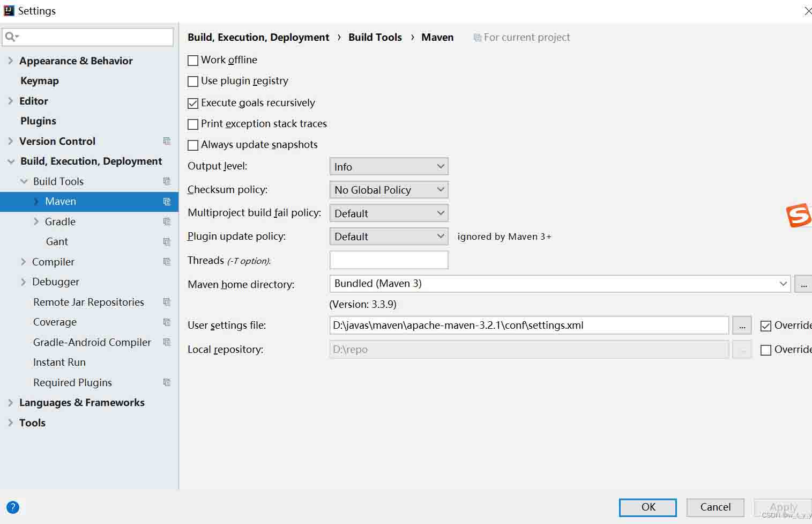Close the Settings dialog

[808, 11]
